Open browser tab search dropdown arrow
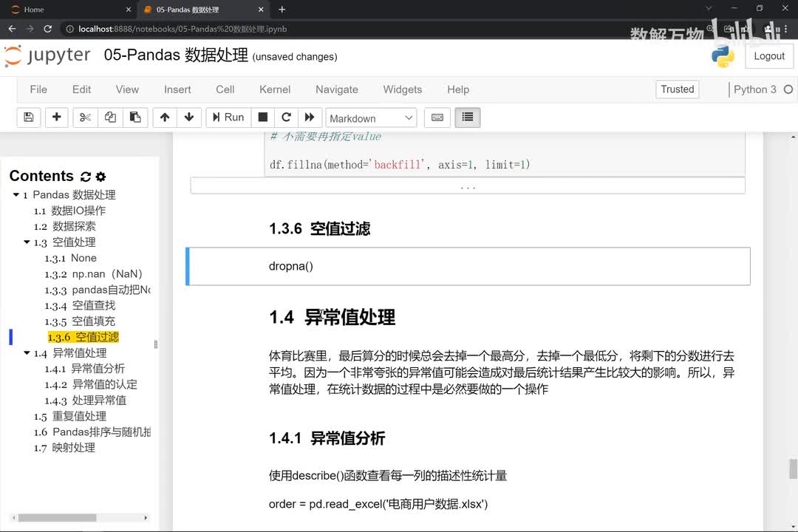The image size is (798, 532). [x=708, y=9]
